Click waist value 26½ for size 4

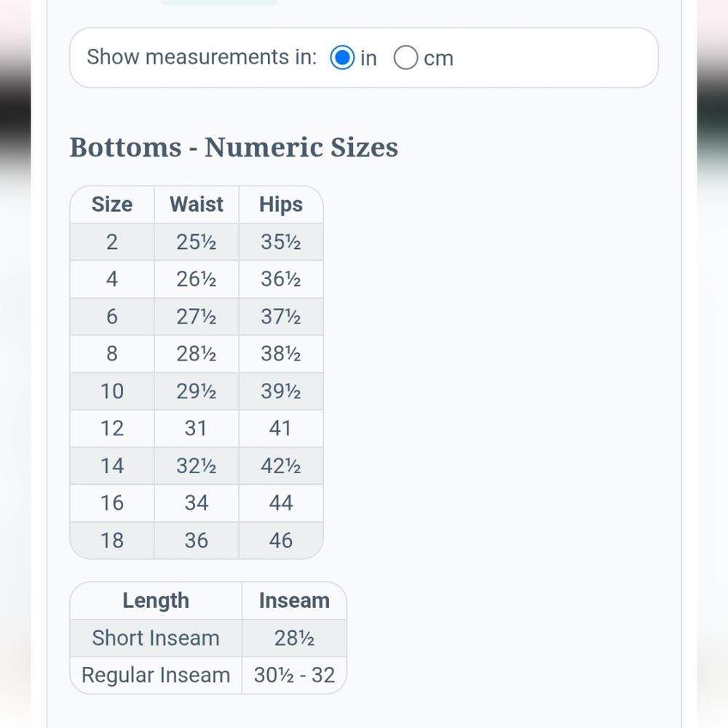[x=197, y=279]
